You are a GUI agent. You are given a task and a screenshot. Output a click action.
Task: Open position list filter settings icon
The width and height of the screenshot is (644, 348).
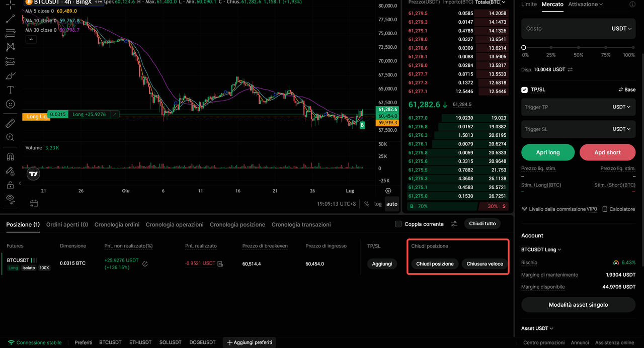[454, 224]
